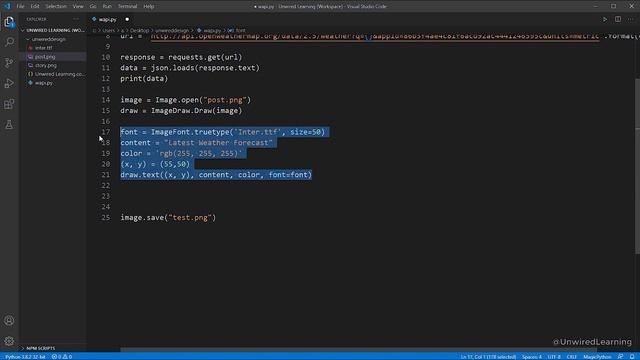
Task: Open the Run menu
Action: click(107, 7)
